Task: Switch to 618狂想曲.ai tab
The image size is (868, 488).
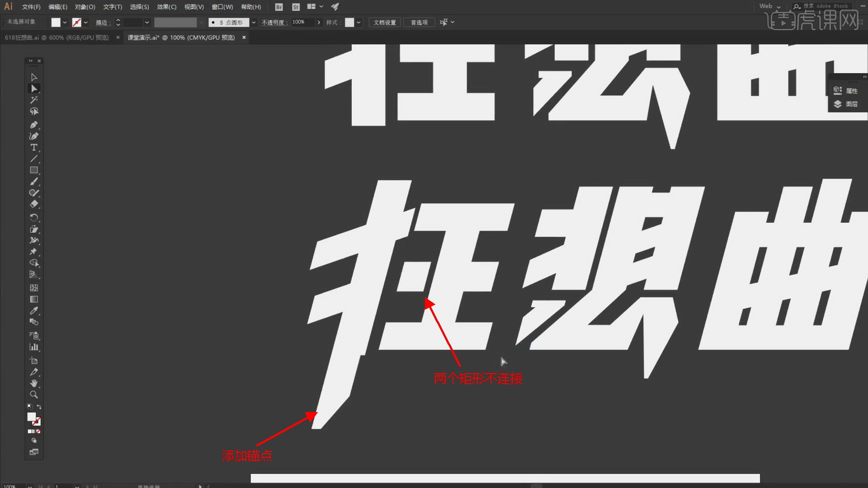Action: point(57,38)
